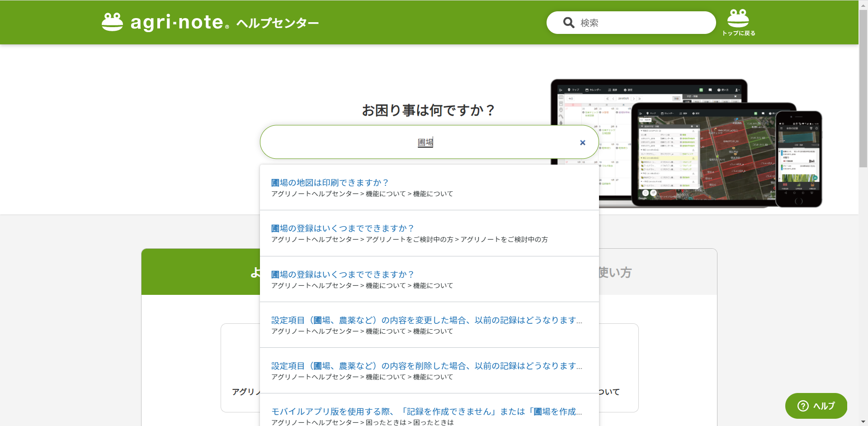Click the page vertical scrollbar thumb
Viewport: 868px width, 426px height.
[863, 88]
